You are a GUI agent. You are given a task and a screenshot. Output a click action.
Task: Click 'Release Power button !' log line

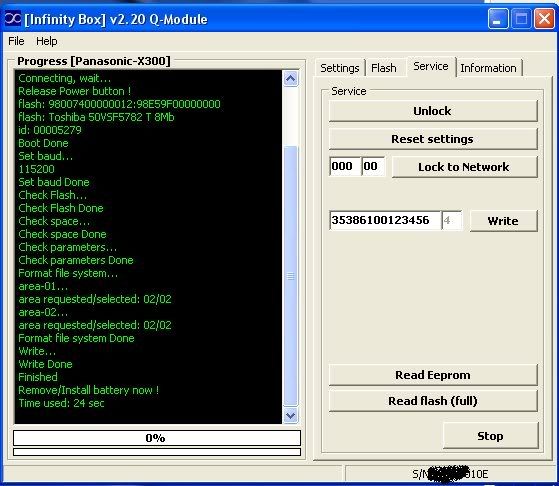[x=75, y=91]
